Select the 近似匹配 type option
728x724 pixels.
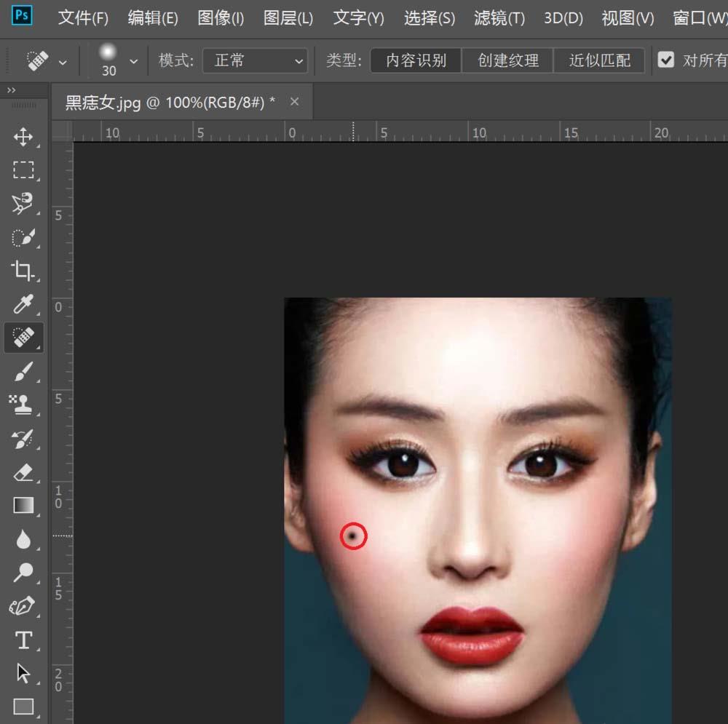click(x=599, y=60)
